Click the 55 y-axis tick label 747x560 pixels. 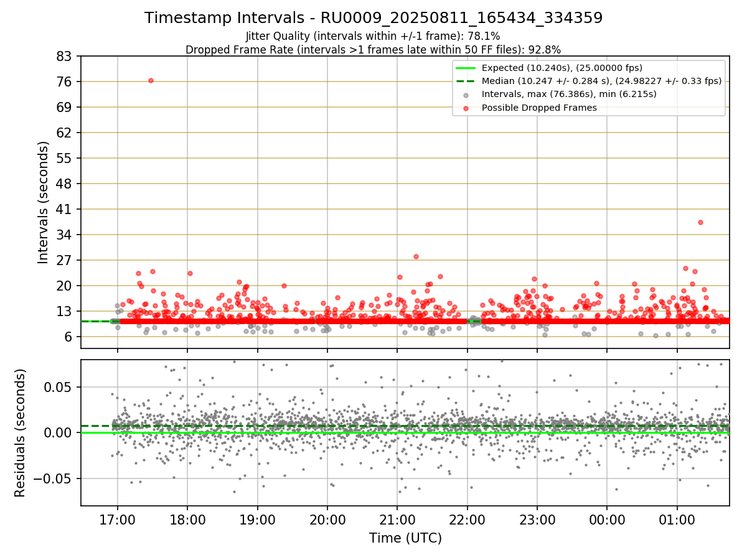click(x=65, y=158)
